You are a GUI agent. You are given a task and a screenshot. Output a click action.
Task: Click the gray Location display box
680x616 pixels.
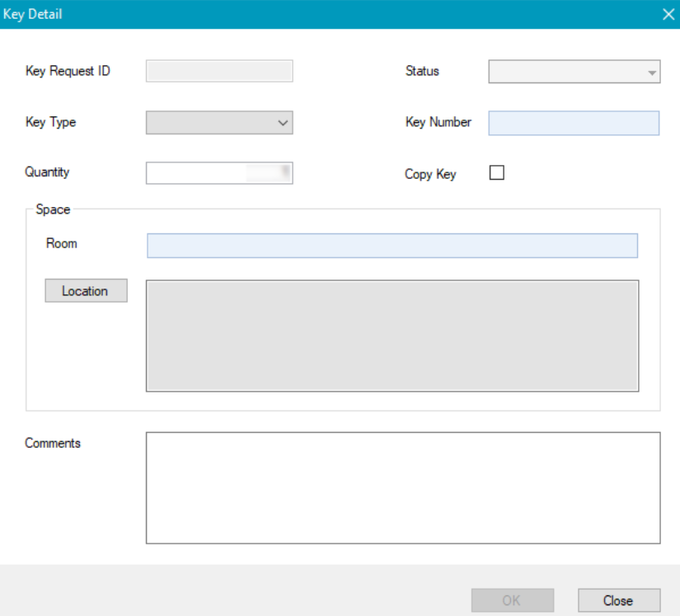coord(392,336)
